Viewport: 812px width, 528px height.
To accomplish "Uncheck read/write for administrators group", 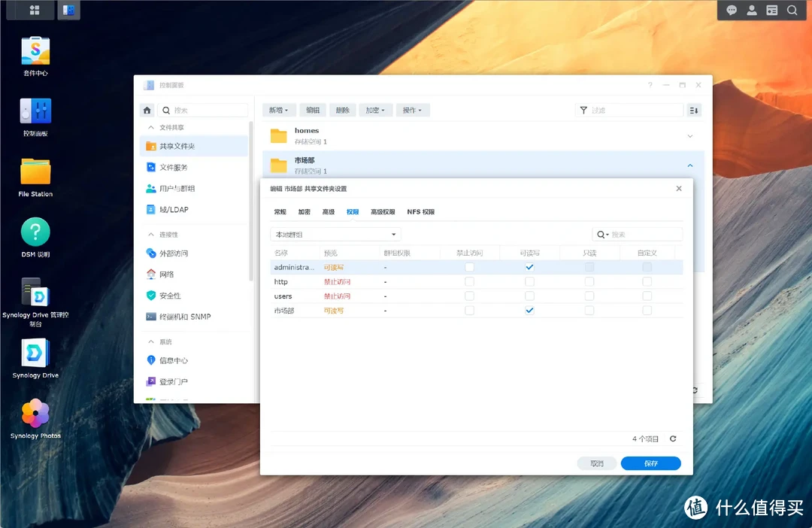I will [x=529, y=267].
